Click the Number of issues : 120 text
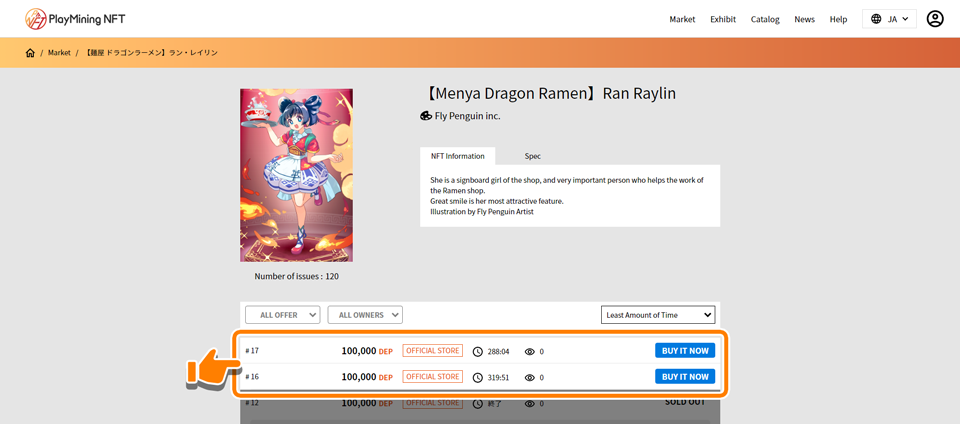The image size is (960, 424). 296,277
